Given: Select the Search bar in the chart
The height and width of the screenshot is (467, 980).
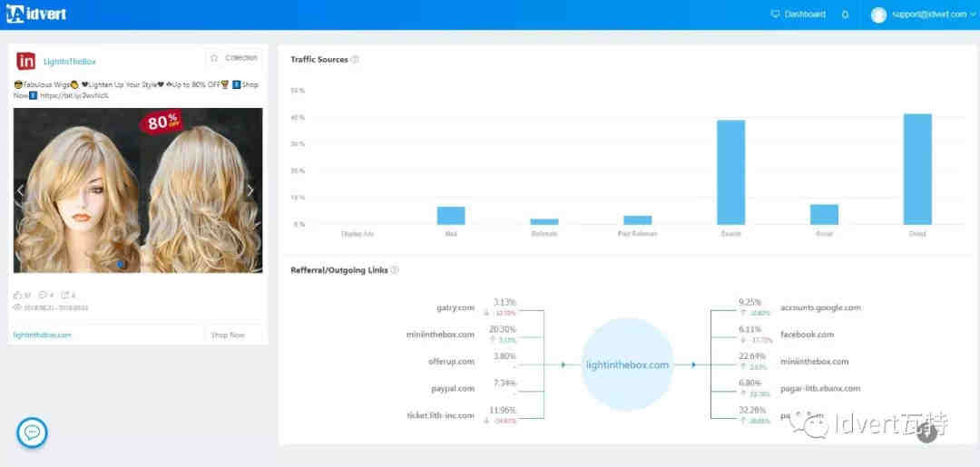Looking at the screenshot, I should (x=730, y=172).
